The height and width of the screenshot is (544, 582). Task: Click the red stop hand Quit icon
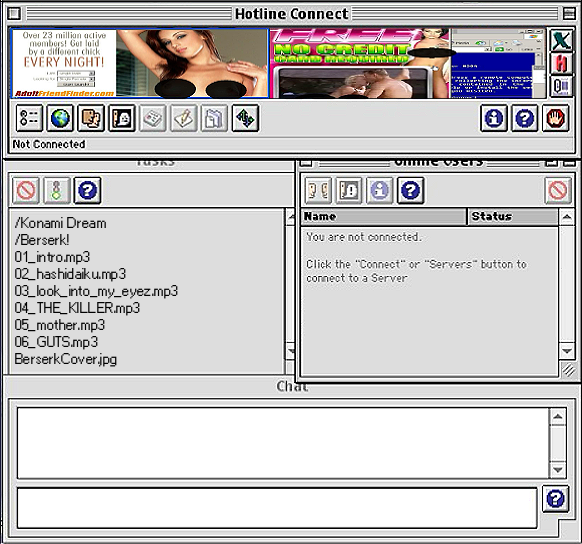tap(555, 118)
